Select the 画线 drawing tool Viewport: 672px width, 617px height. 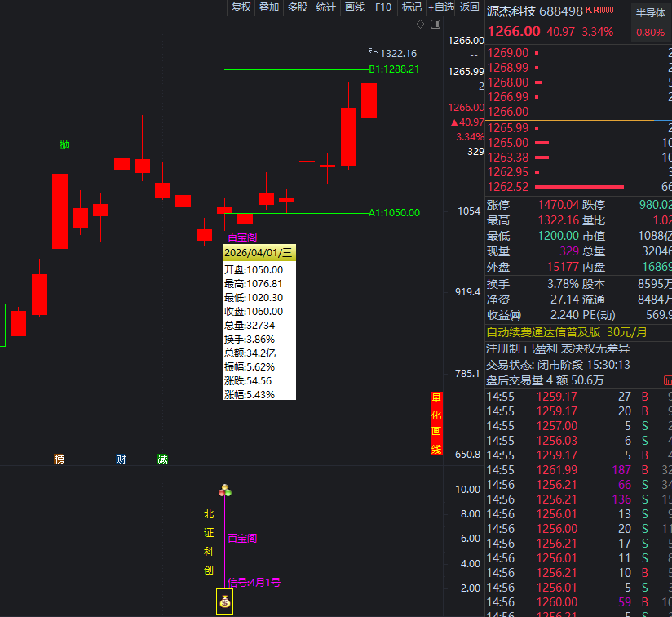pos(355,7)
